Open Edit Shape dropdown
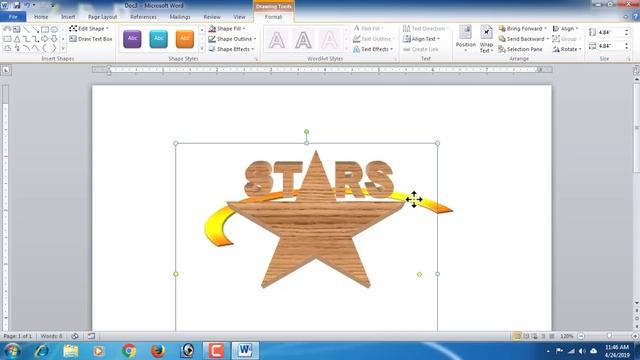Image resolution: width=640 pixels, height=360 pixels. tap(89, 29)
